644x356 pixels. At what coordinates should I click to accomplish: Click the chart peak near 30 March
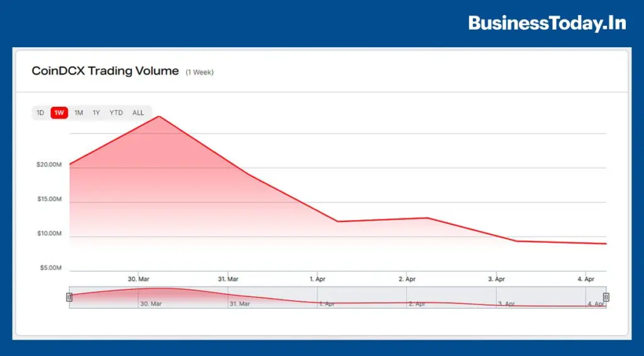point(159,116)
